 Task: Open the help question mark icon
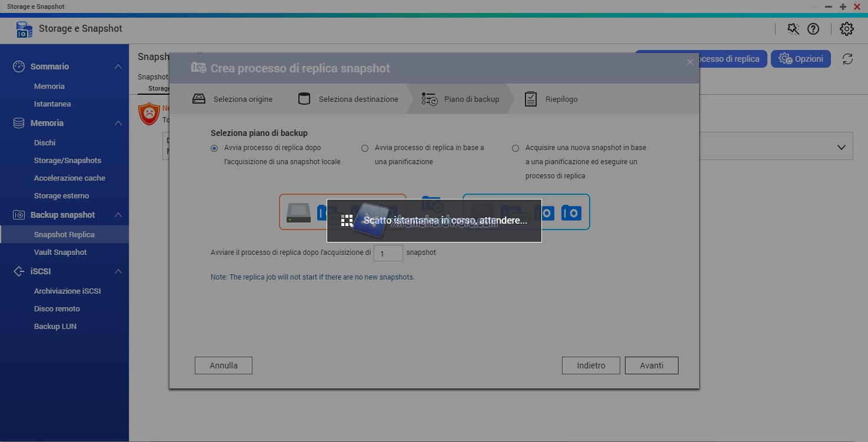(x=813, y=29)
